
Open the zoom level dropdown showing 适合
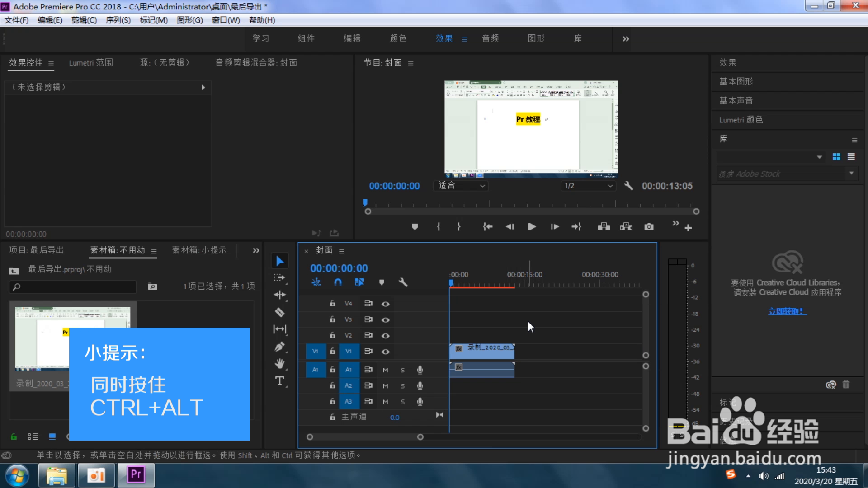tap(461, 186)
